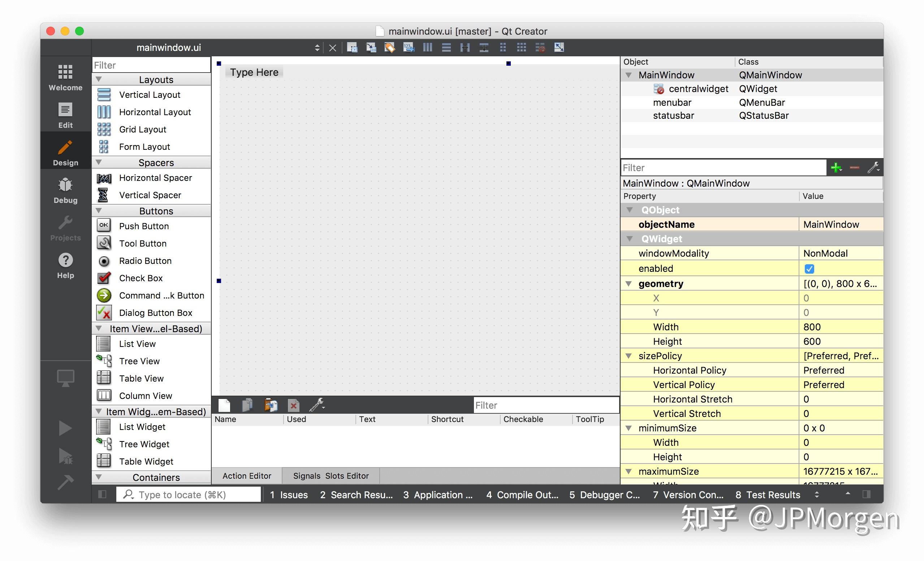This screenshot has width=924, height=561.
Task: Click the green Run play button
Action: point(65,428)
